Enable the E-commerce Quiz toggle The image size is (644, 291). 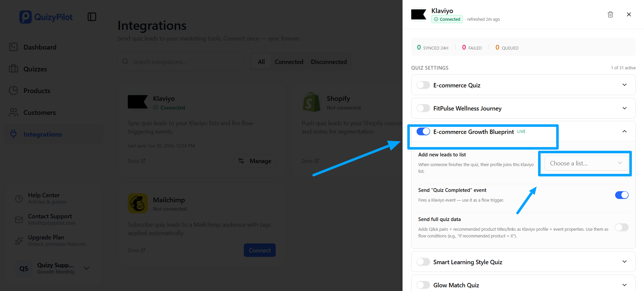(x=423, y=85)
